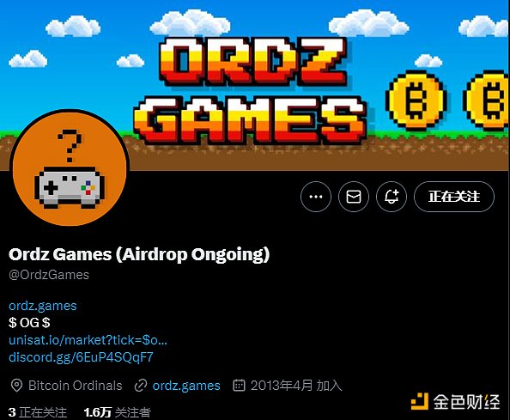Click the pixel bitcoin coin in banner
This screenshot has height=420, width=510.
coord(416,100)
